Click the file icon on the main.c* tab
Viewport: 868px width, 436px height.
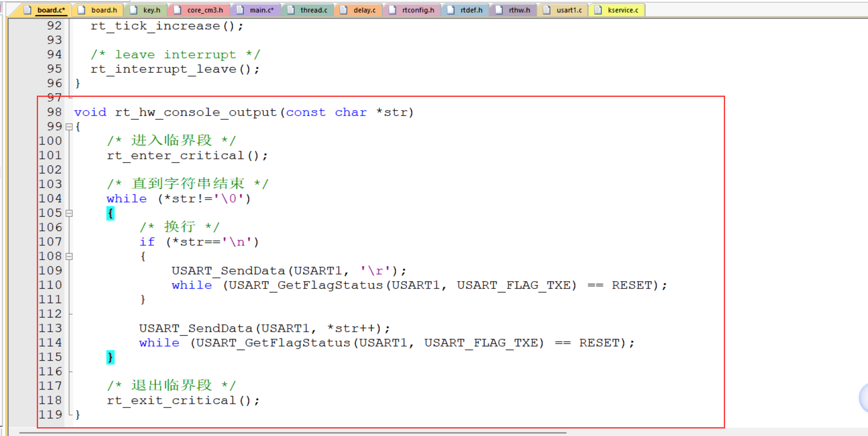(240, 10)
